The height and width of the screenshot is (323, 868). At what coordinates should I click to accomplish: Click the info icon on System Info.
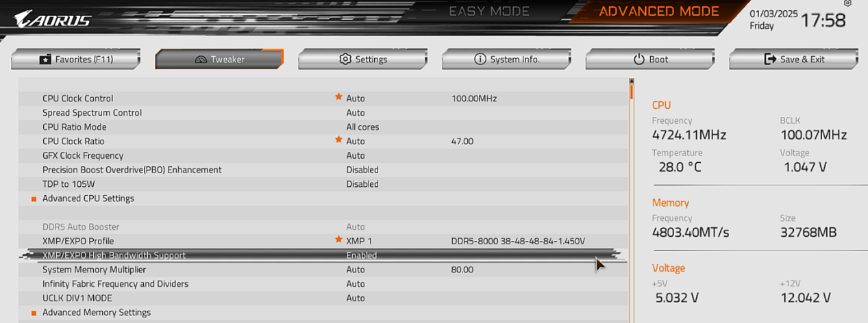tap(480, 60)
